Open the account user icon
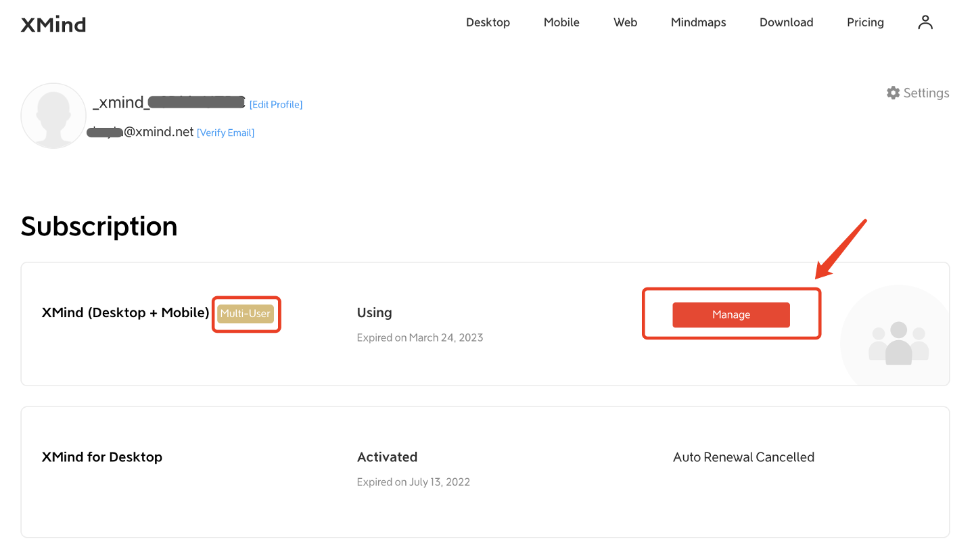Screen dimensions: 974x560 pos(925,22)
